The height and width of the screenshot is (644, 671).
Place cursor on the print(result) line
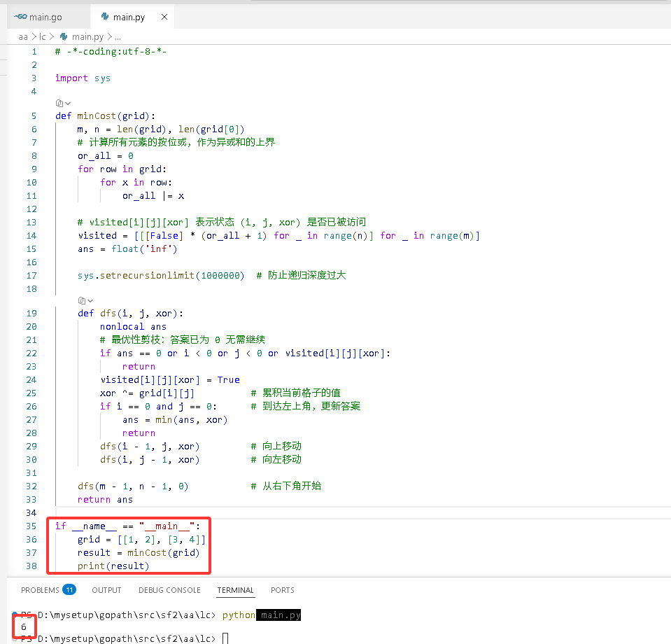click(113, 566)
